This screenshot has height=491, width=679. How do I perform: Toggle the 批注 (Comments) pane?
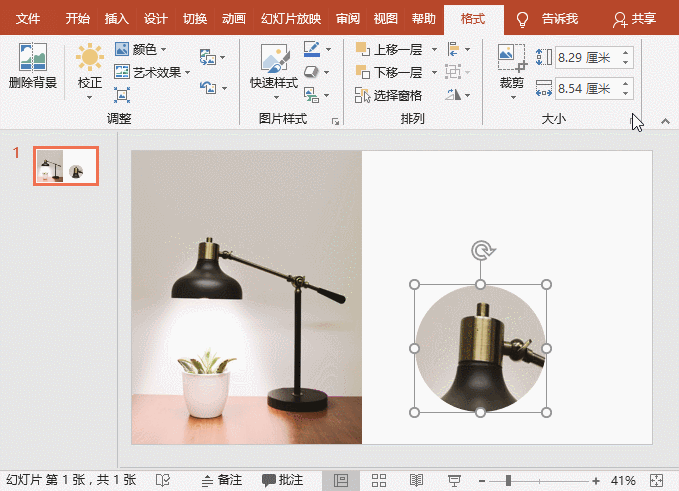pos(282,480)
